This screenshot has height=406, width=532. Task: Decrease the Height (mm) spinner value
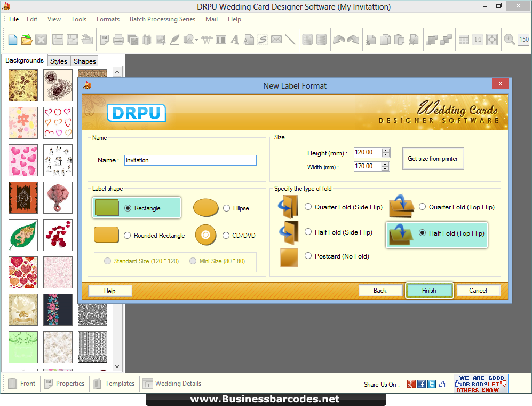pyautogui.click(x=385, y=155)
